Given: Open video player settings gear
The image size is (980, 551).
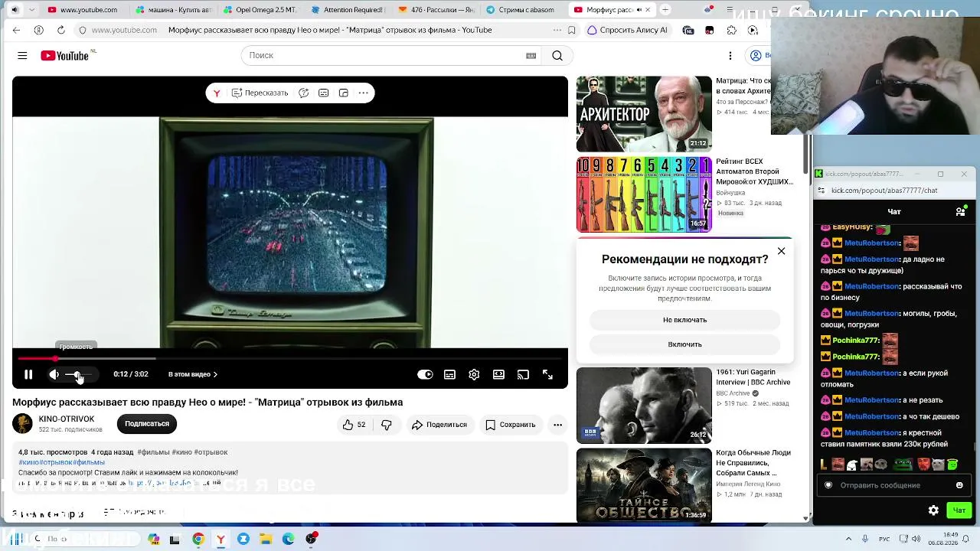Looking at the screenshot, I should pos(474,374).
